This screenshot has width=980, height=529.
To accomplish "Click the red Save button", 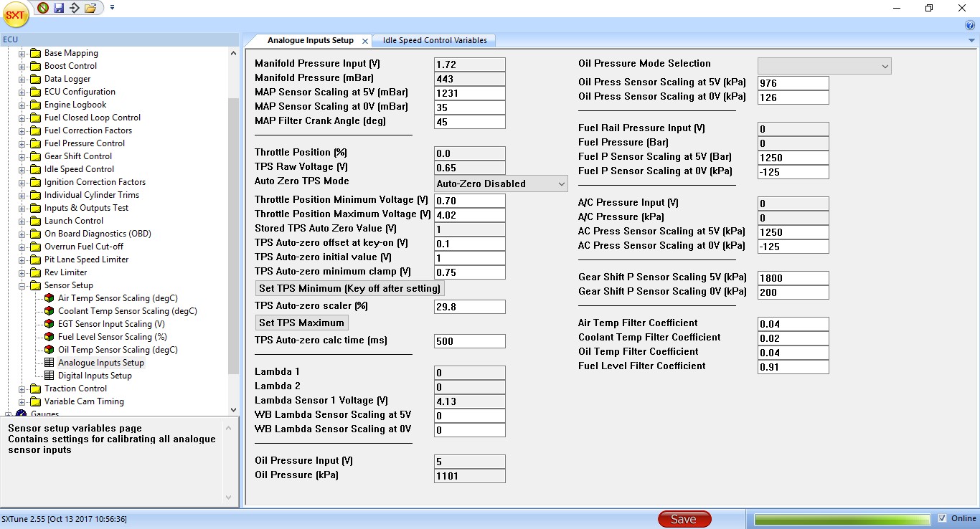I will click(684, 519).
